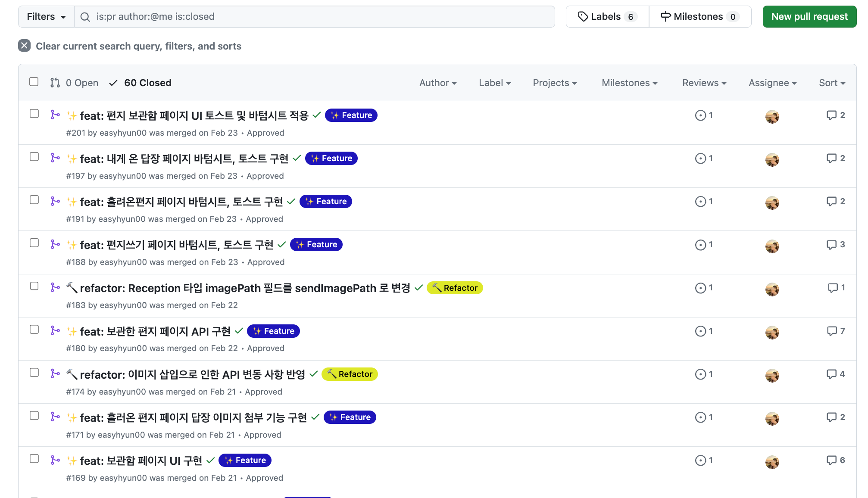The image size is (868, 498).
Task: Open the Milestones tab
Action: click(700, 16)
